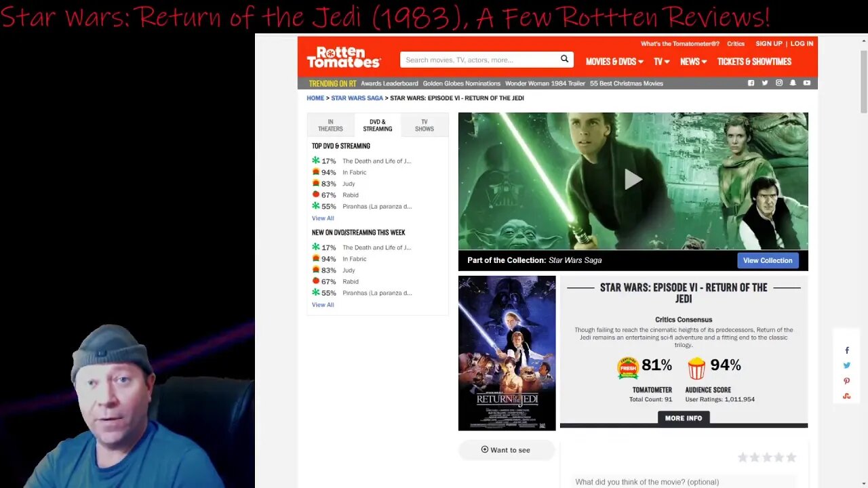
Task: Click the Certified Fresh tomatometer badge
Action: pos(628,368)
